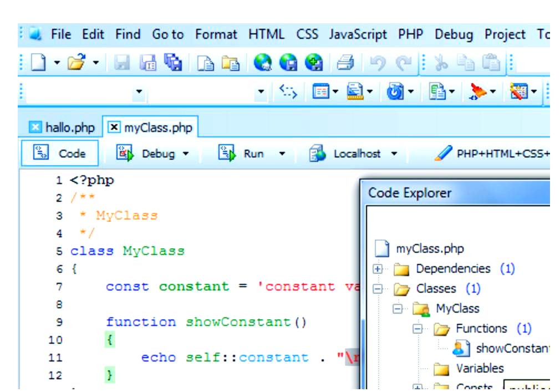Screen dimensions: 560x392
Task: Click the application icon beside File menu
Action: pos(35,34)
